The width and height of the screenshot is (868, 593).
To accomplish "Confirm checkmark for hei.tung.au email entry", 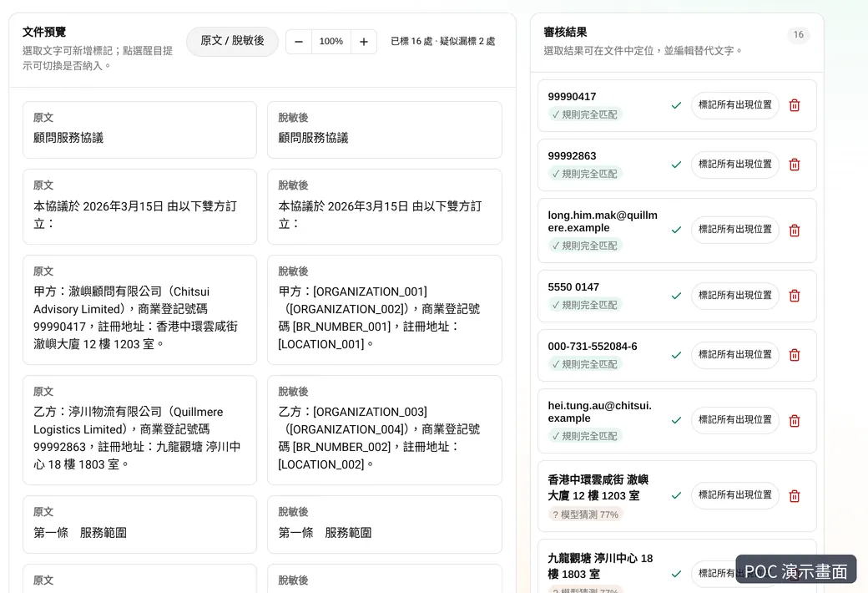I will [x=676, y=421].
